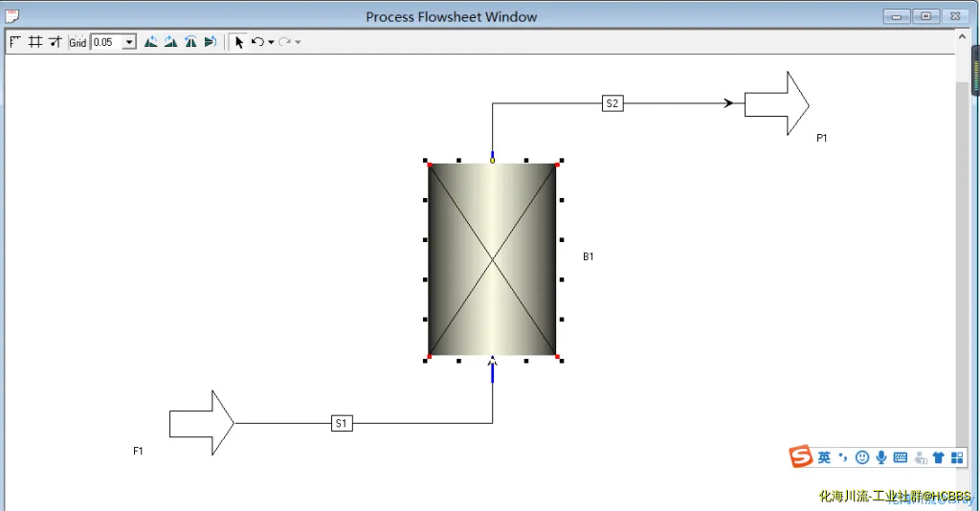980x511 pixels.
Task: Close the Process Flowsheet Window
Action: pos(955,17)
